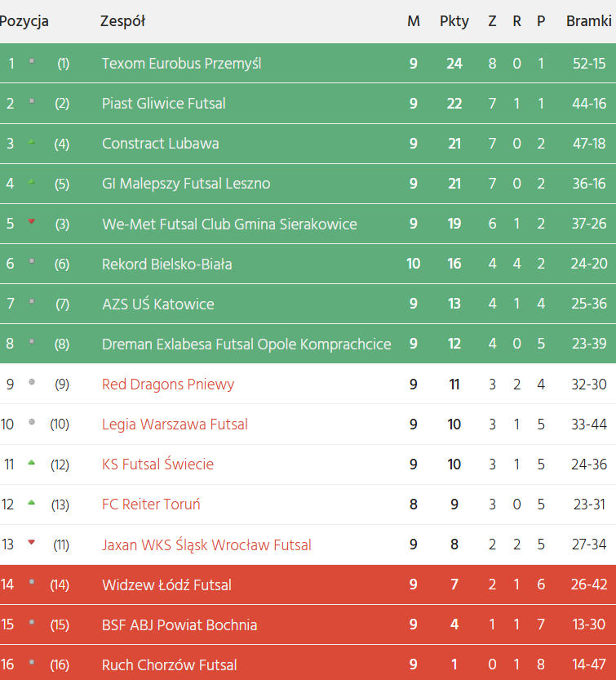The height and width of the screenshot is (680, 616).
Task: Go to Red Dragons Pniewy team link
Action: (167, 384)
